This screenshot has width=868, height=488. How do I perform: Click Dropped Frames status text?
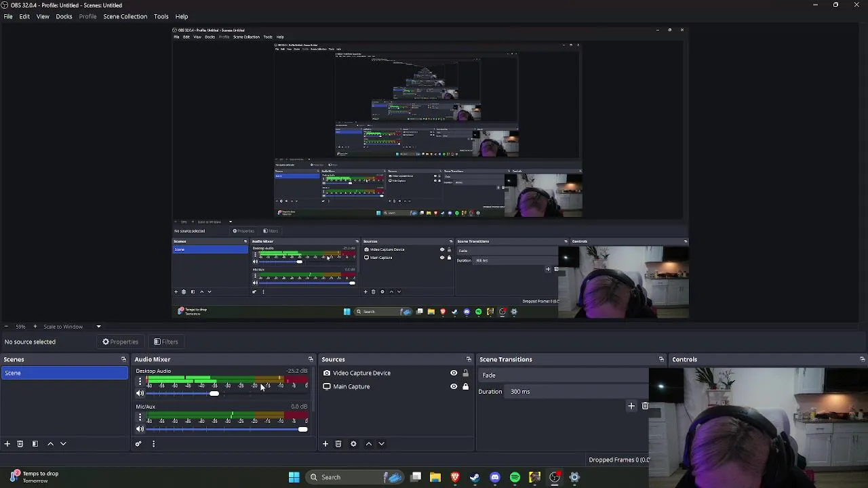pos(618,460)
